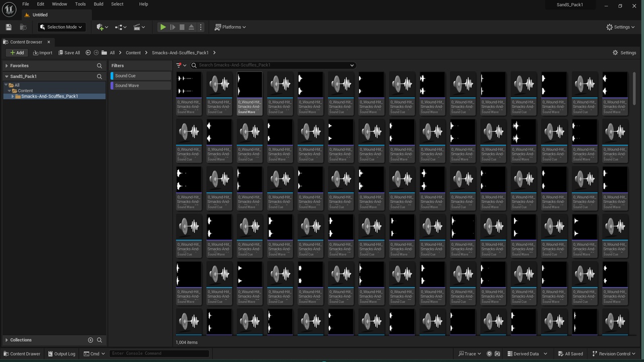Collapse the All folder in tree
644x362 pixels.
click(6, 85)
